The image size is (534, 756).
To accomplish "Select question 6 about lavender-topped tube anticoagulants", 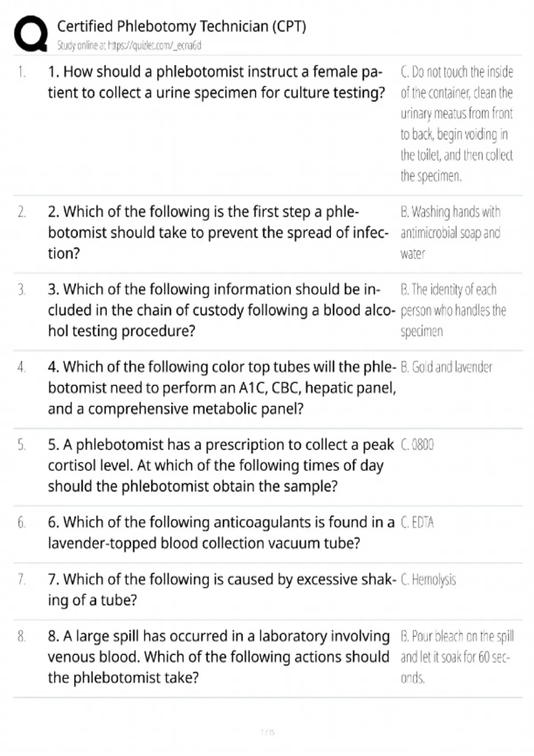I will tap(221, 532).
